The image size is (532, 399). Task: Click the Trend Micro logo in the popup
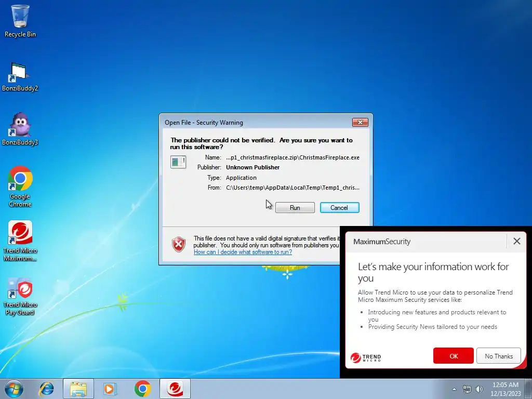[x=366, y=357]
